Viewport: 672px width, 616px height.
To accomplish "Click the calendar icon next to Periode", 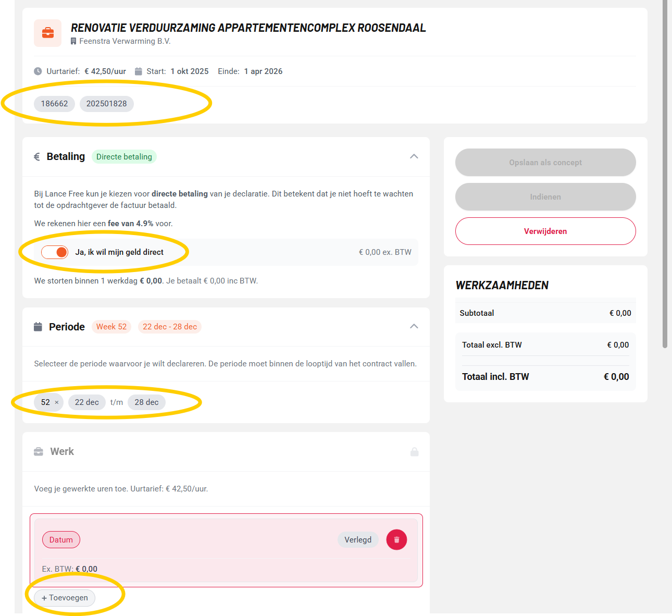I will point(38,327).
